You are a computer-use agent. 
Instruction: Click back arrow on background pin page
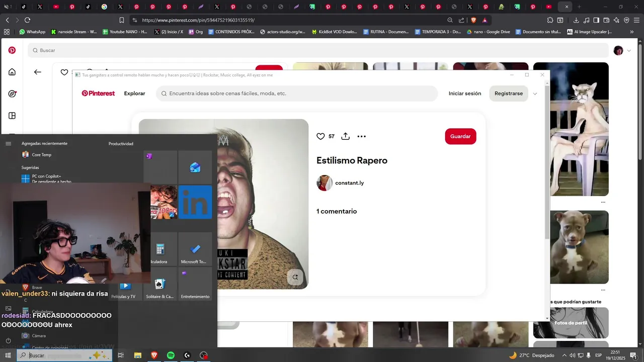[x=38, y=72]
